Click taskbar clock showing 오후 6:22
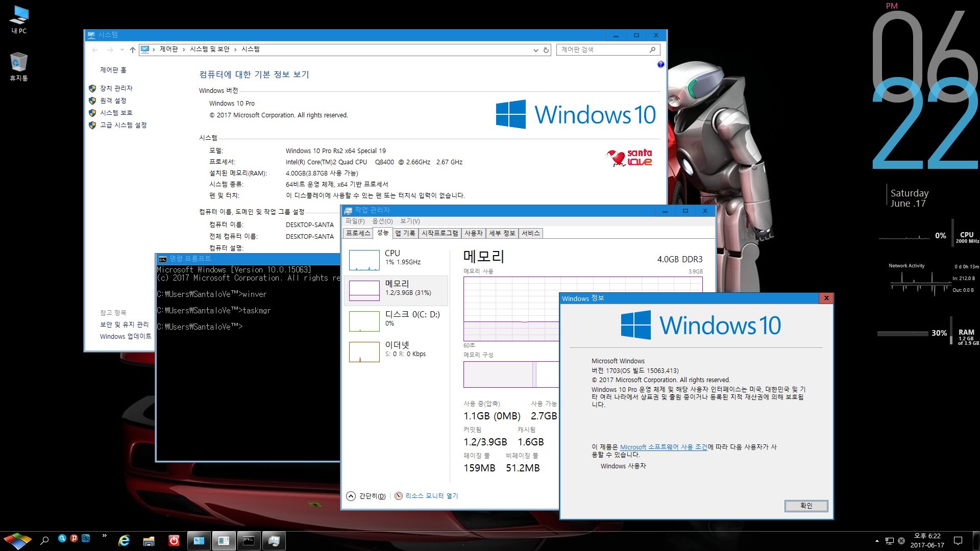The height and width of the screenshot is (551, 980). tap(927, 540)
